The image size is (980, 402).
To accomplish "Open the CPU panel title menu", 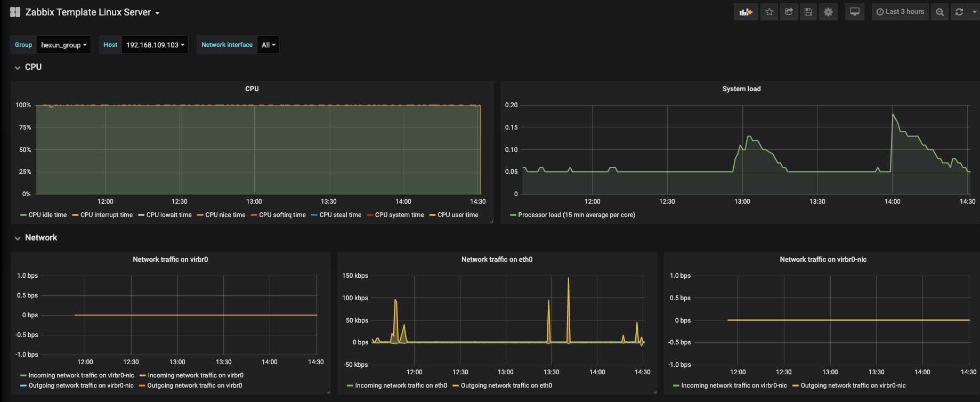I will click(x=252, y=89).
